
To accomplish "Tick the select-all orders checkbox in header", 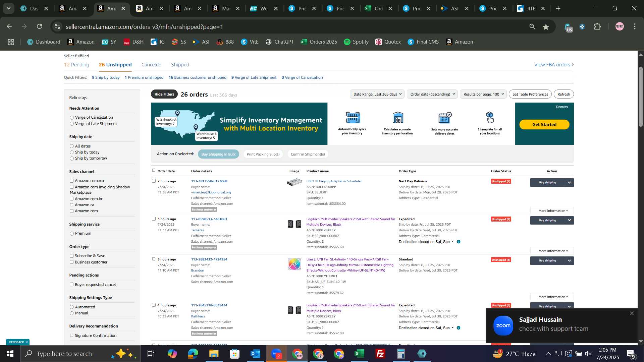I will click(x=154, y=170).
